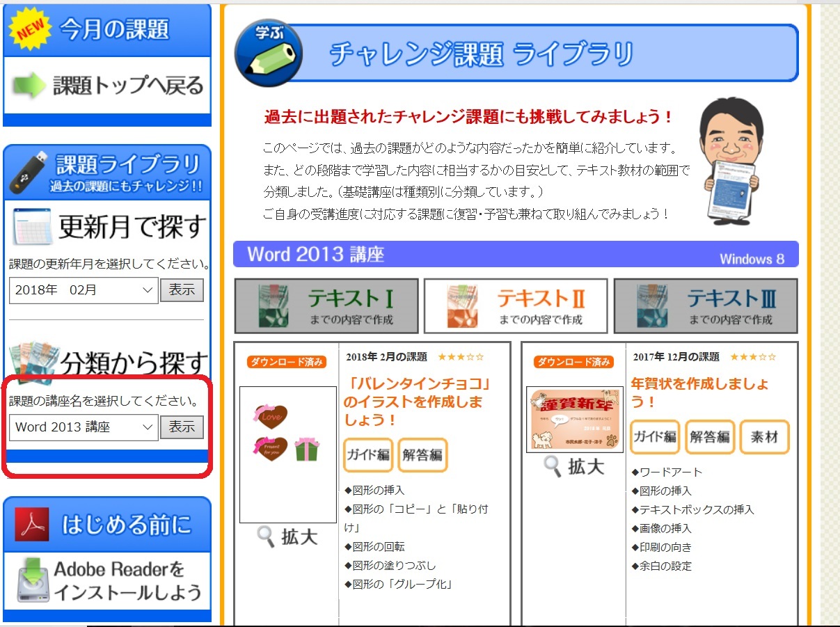Open 解答編 for 年賀状 task
The width and height of the screenshot is (840, 627).
[710, 437]
